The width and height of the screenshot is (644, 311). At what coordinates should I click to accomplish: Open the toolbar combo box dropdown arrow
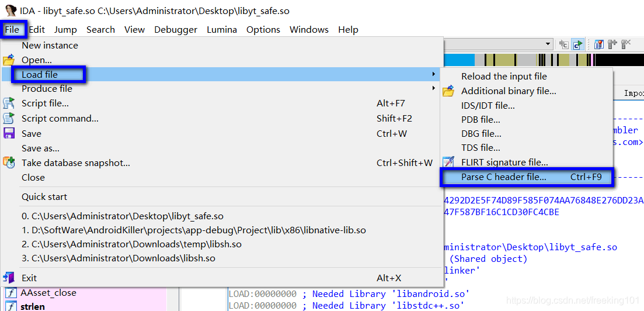pos(548,44)
